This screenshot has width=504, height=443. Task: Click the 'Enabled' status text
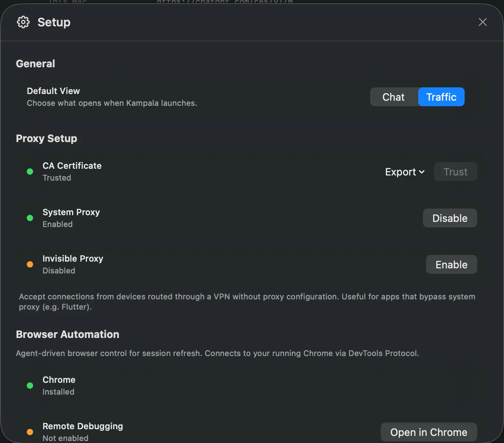coord(57,224)
